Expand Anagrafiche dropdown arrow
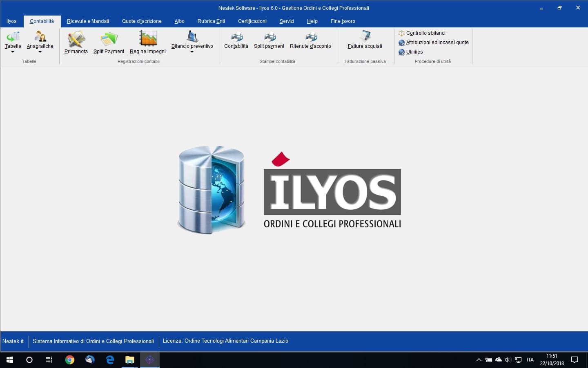The width and height of the screenshot is (588, 368). tap(40, 52)
